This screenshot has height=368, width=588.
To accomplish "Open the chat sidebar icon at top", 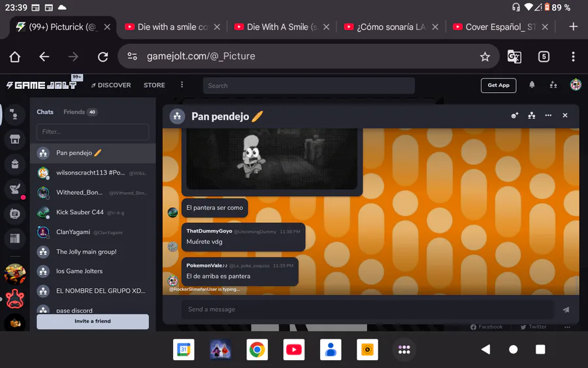I will pos(14,114).
